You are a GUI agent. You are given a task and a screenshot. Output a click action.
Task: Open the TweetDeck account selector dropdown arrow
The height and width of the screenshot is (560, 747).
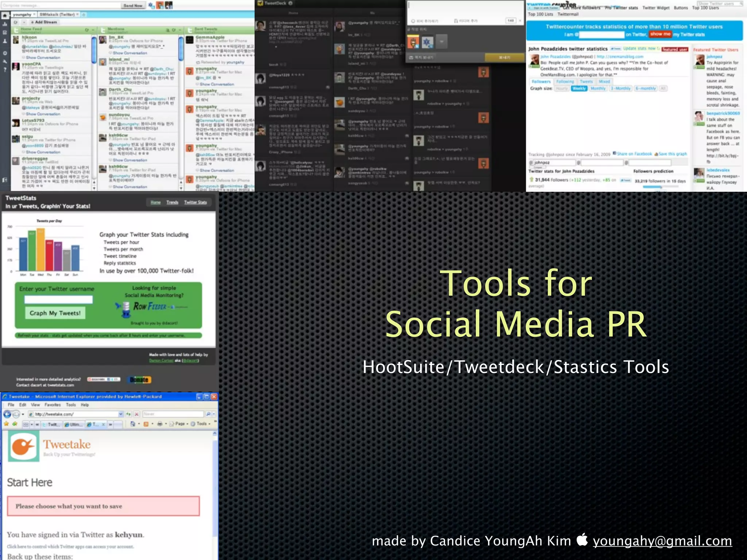coord(441,42)
